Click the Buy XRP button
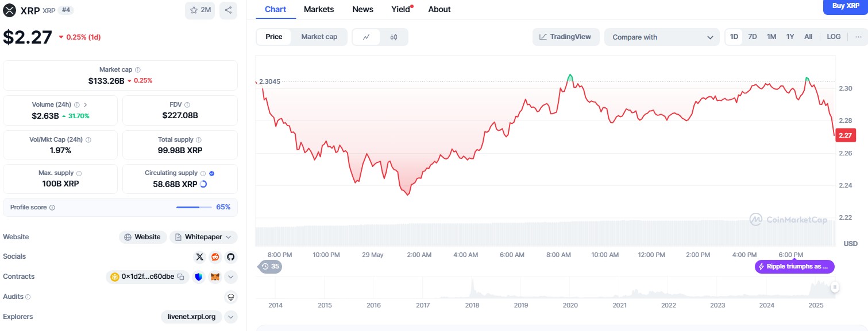This screenshot has width=868, height=331. [846, 6]
